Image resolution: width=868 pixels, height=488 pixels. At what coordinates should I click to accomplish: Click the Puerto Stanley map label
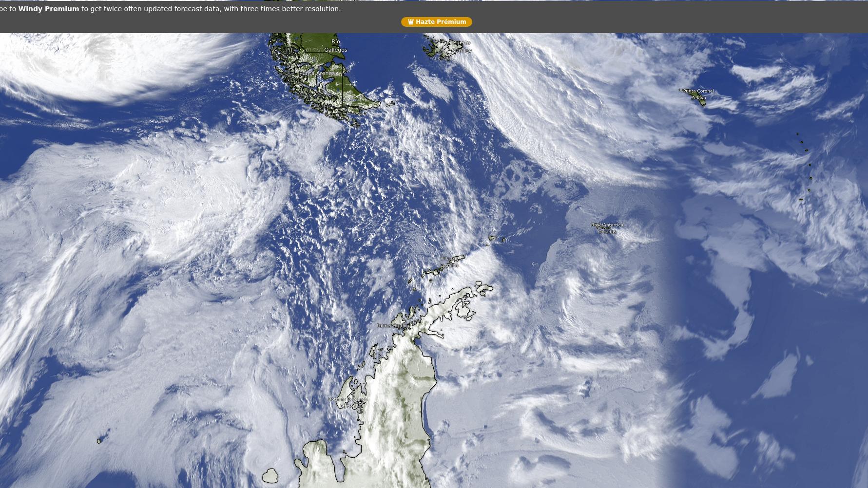coord(461,47)
